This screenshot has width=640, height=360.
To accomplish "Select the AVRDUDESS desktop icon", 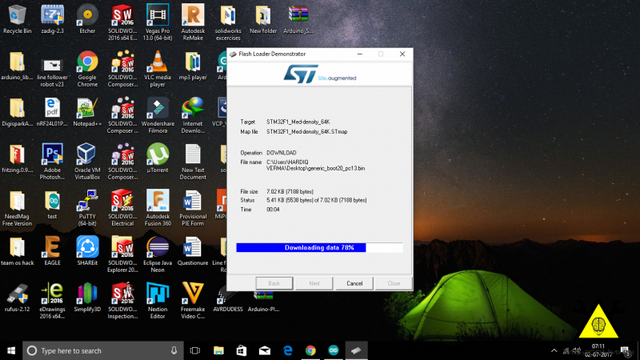I will (228, 298).
